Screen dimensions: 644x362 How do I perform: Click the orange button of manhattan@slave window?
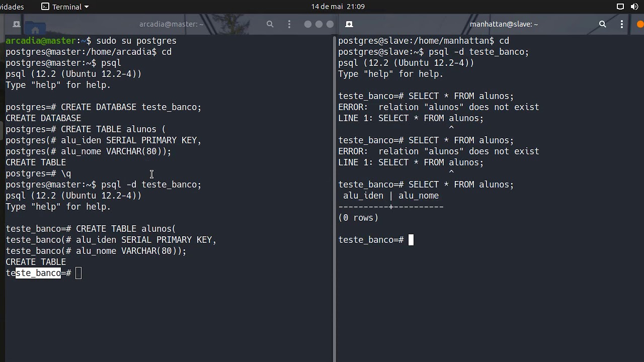pos(640,24)
